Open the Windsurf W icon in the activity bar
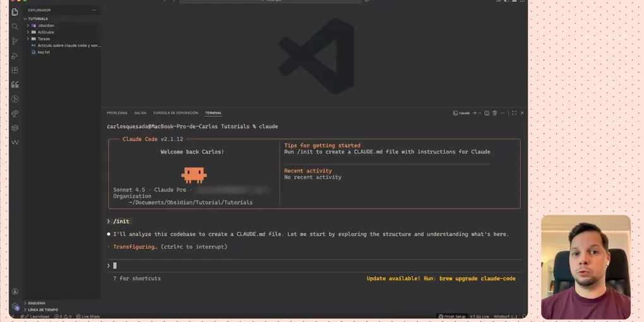 point(15,143)
